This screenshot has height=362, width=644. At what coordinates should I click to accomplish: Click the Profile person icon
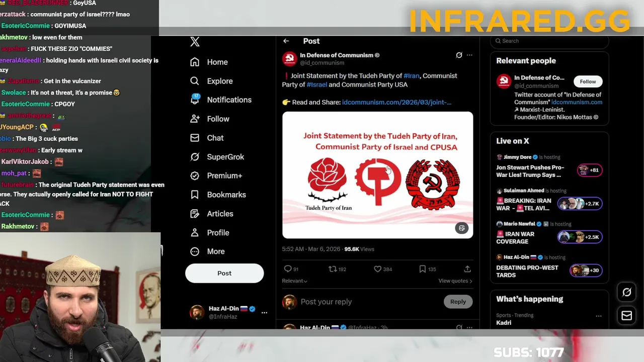point(195,233)
